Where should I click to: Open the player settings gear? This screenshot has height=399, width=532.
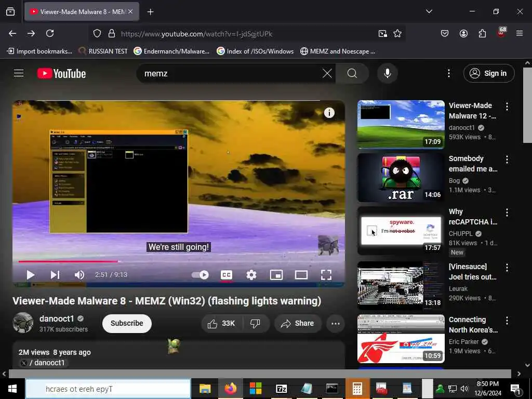point(251,275)
